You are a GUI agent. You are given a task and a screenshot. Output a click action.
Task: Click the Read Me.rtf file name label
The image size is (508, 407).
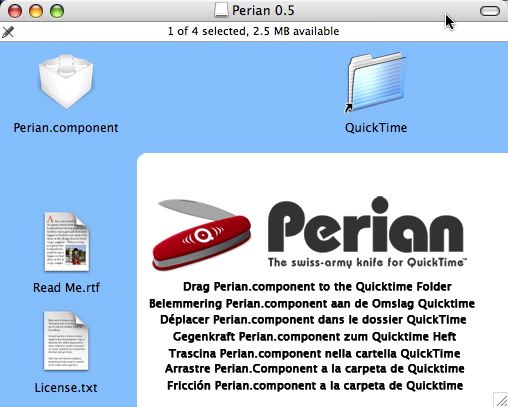(66, 287)
